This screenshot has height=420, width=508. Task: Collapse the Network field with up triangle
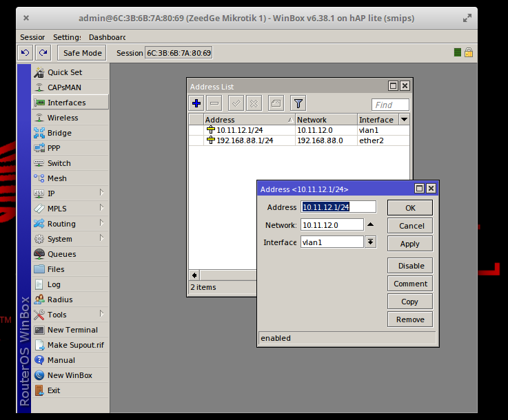click(371, 224)
